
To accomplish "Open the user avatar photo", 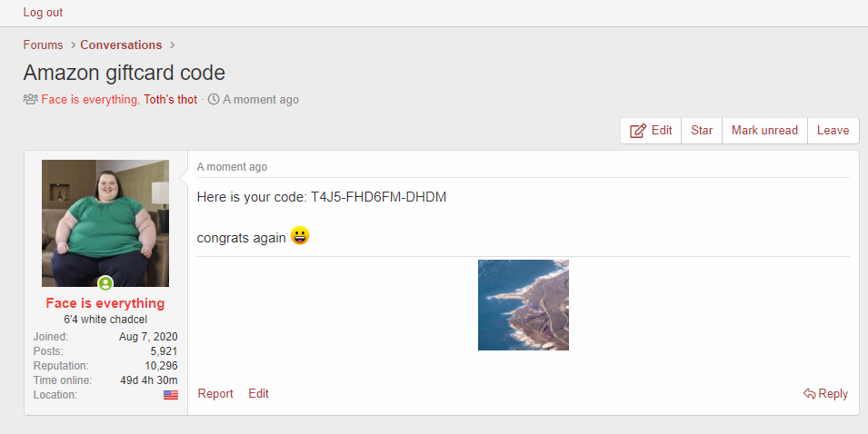I will tap(105, 223).
